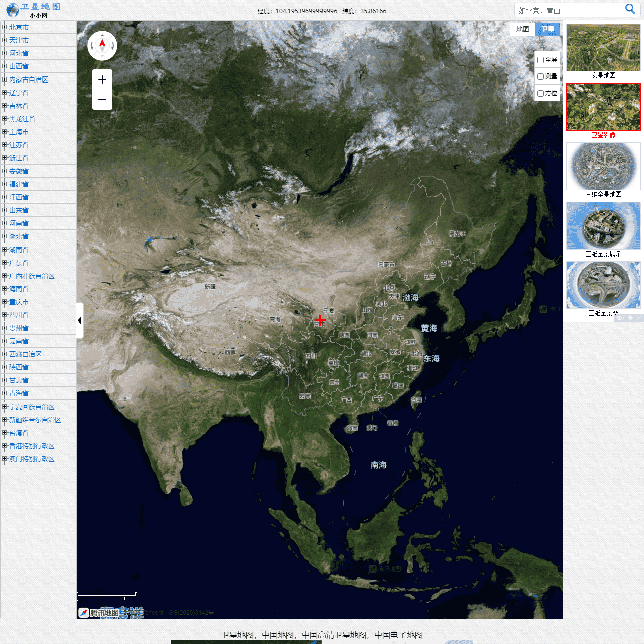Click the compass north-reset icon

click(x=102, y=46)
